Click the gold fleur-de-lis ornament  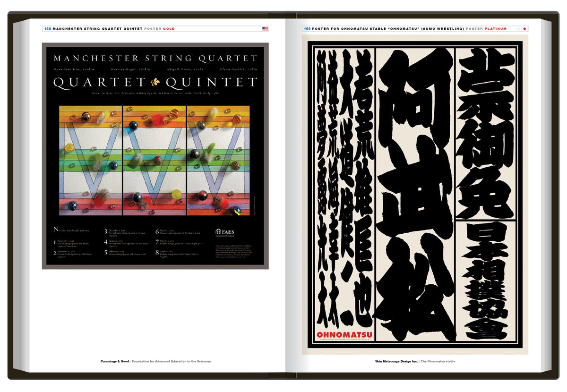(x=155, y=83)
